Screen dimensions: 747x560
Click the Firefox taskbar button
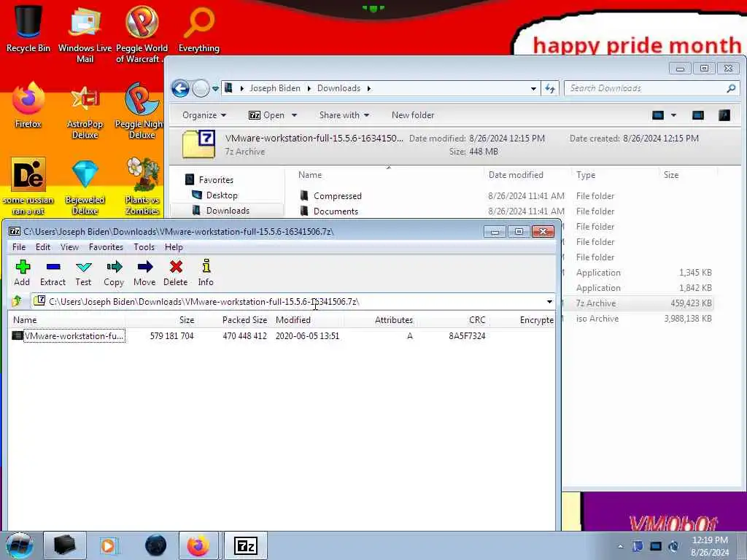[x=198, y=545]
